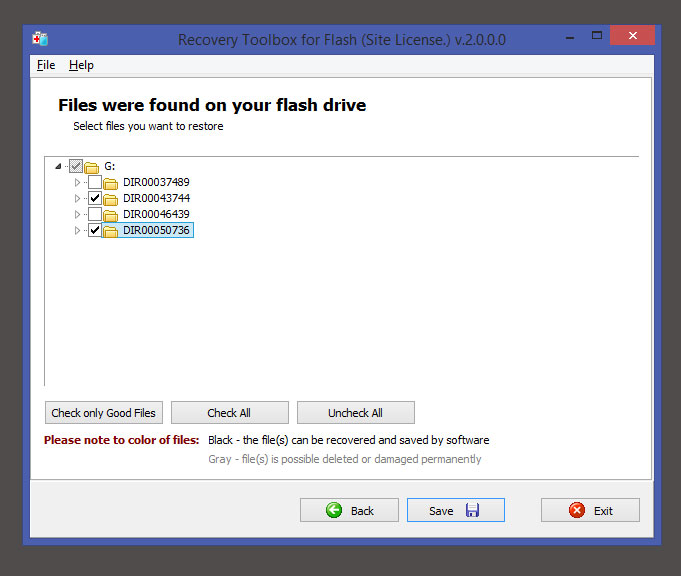
Task: Click the 'Please note to color of files:' text
Action: coord(122,440)
